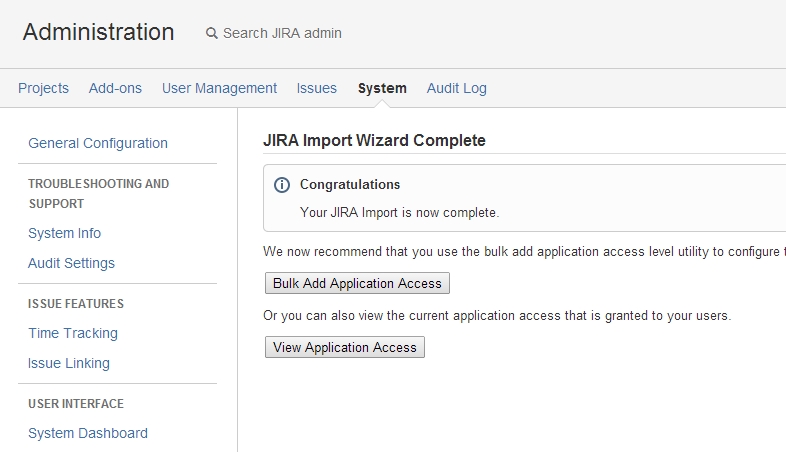This screenshot has width=786, height=452.
Task: Open System Dashboard link
Action: click(88, 433)
